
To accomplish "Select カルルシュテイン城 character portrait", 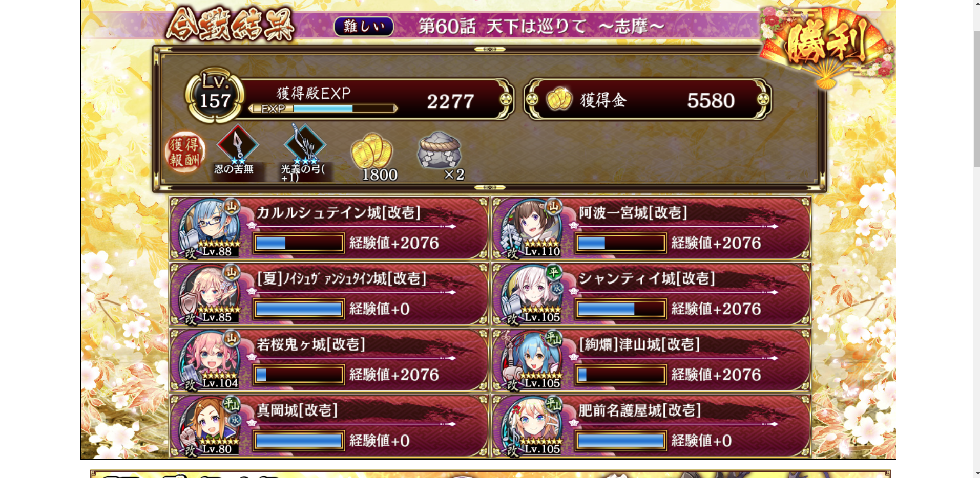I will click(x=211, y=228).
